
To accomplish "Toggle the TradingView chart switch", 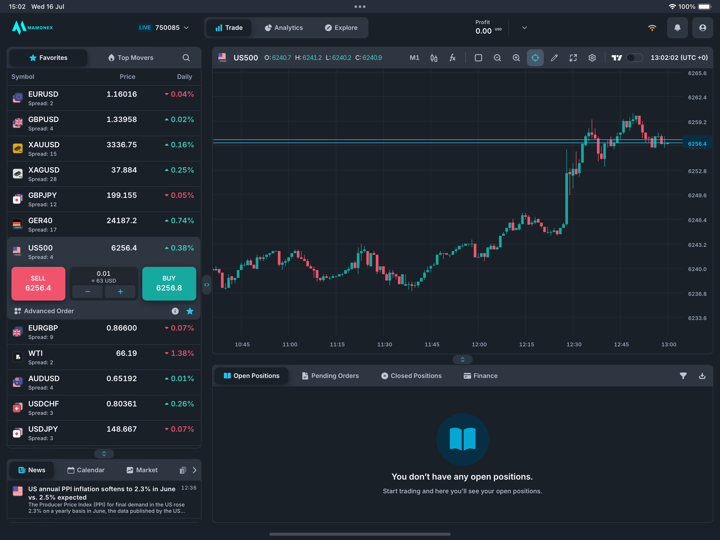I will point(632,58).
